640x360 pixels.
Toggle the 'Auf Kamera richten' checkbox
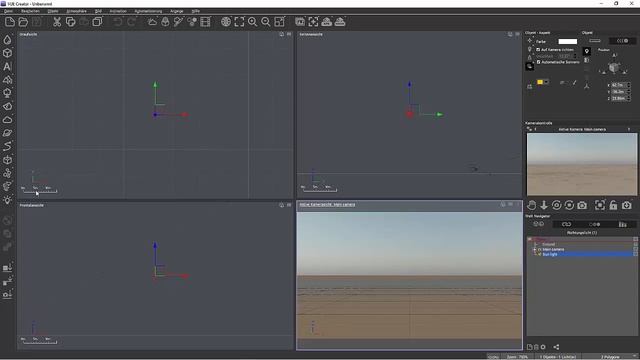coord(538,49)
